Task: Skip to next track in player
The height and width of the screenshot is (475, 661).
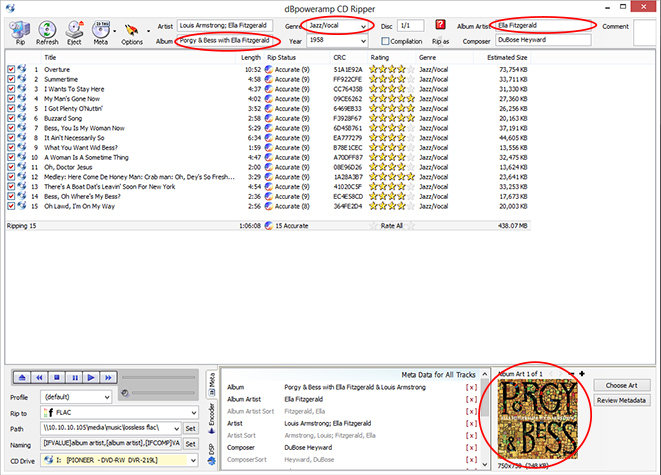Action: (108, 378)
